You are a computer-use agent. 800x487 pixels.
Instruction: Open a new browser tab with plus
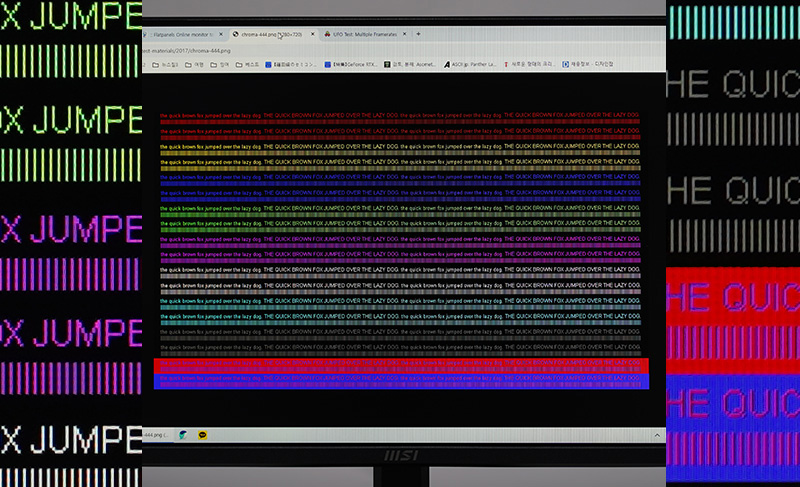pos(418,34)
